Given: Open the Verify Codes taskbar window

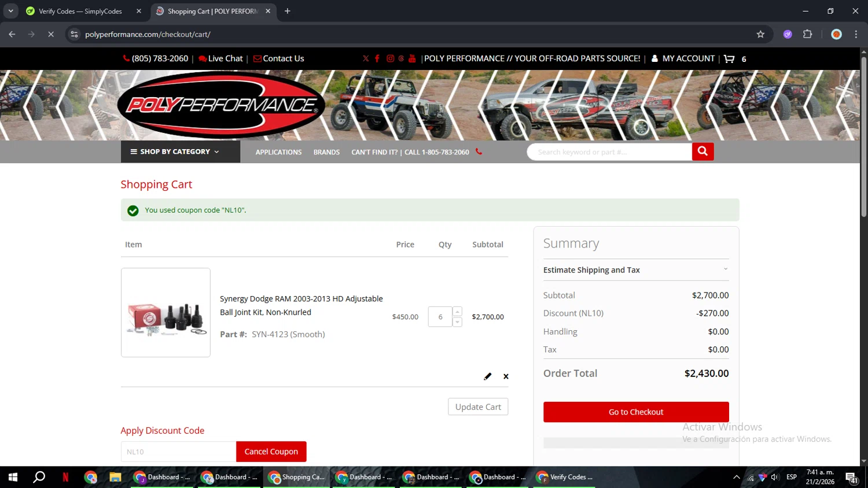Looking at the screenshot, I should pos(565,477).
